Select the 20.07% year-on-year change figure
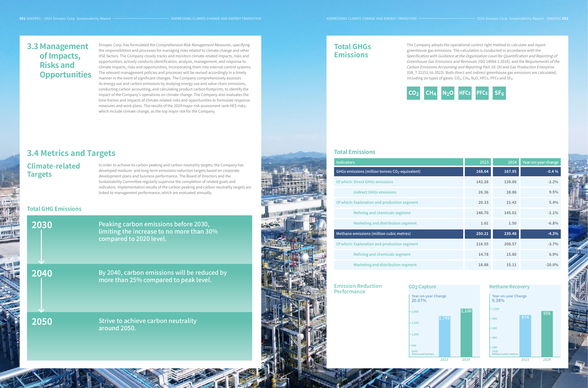This screenshot has width=588, height=388. [419, 301]
